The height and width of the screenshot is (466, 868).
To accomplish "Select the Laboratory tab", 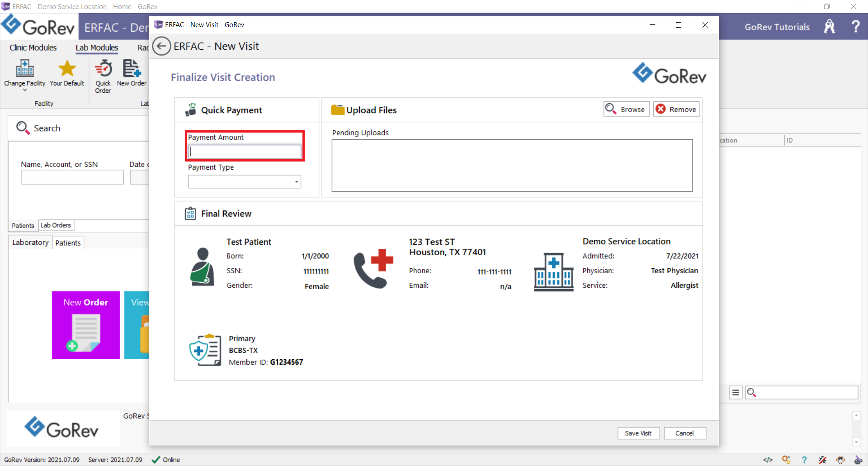I will [30, 243].
